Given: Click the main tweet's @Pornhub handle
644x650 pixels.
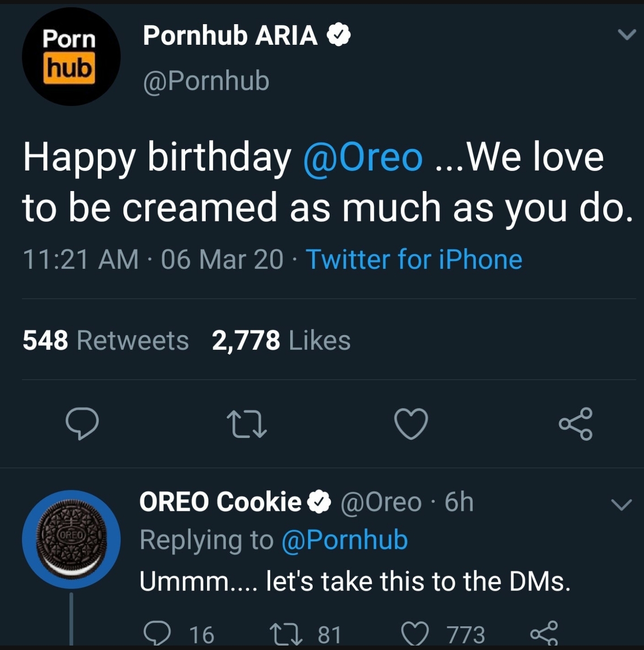Looking at the screenshot, I should coord(206,81).
